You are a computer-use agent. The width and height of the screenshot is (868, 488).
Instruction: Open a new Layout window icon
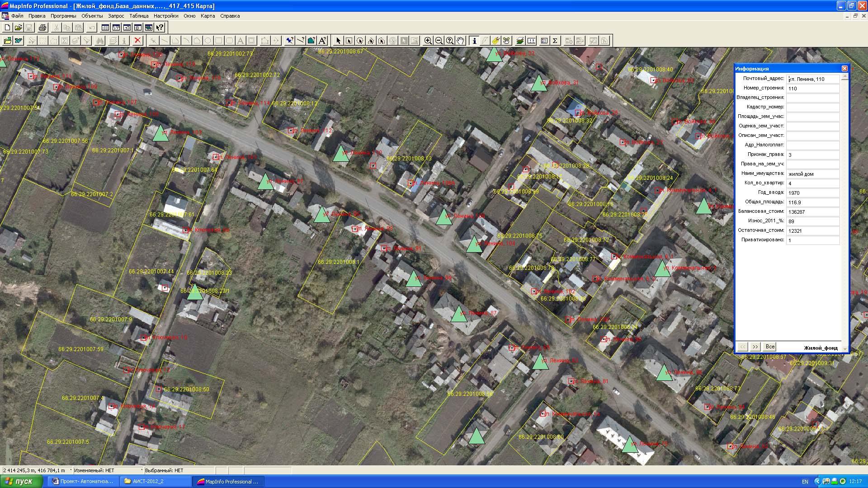click(x=138, y=28)
